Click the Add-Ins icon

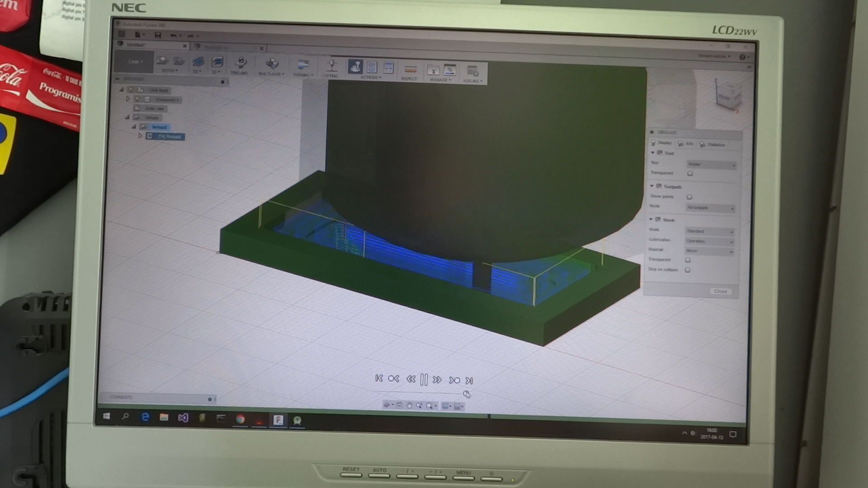click(x=472, y=71)
